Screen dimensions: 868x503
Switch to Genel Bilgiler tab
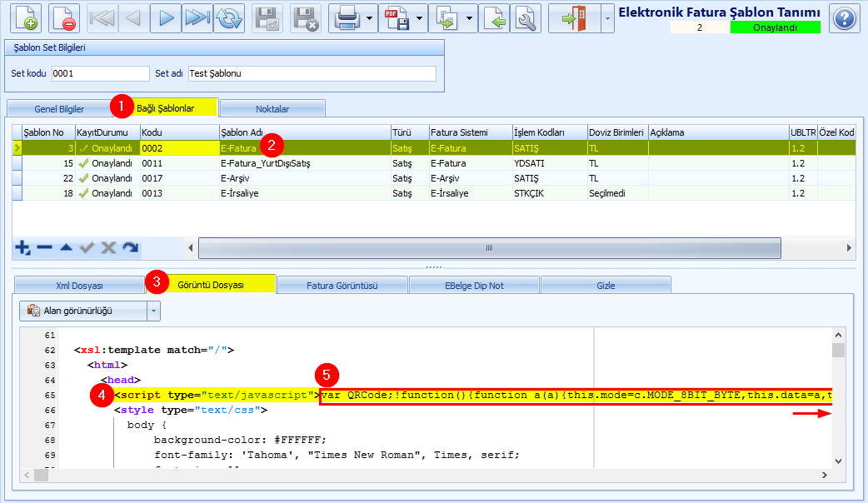coord(59,109)
